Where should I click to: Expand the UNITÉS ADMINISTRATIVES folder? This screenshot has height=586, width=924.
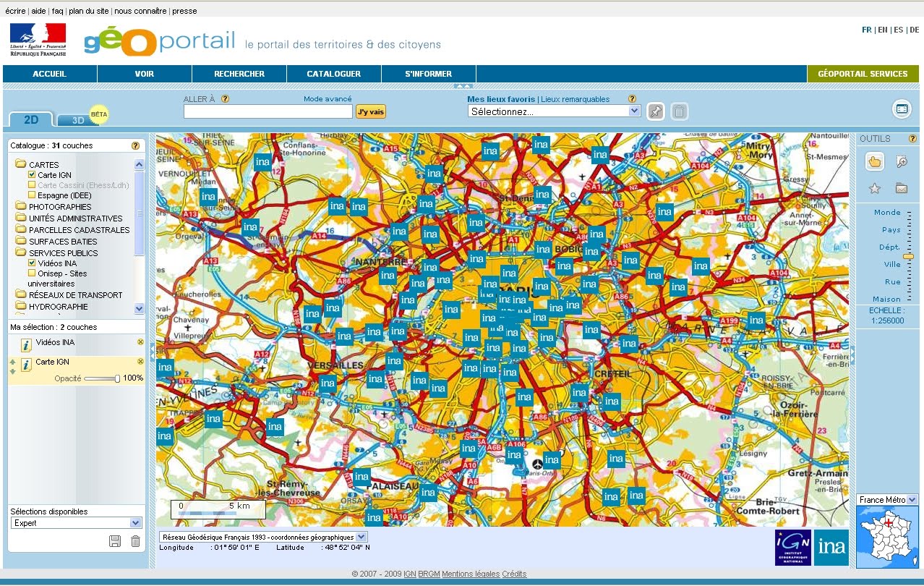pos(21,218)
